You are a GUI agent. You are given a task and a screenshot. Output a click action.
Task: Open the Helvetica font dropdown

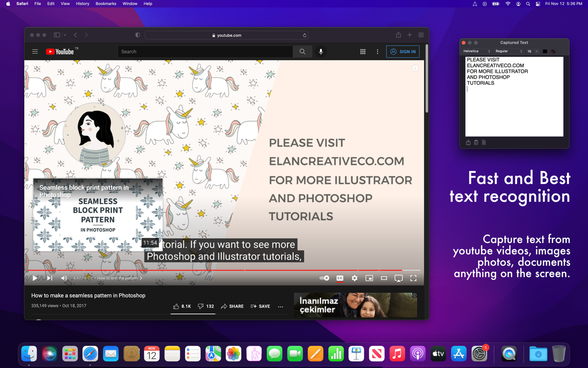click(476, 51)
